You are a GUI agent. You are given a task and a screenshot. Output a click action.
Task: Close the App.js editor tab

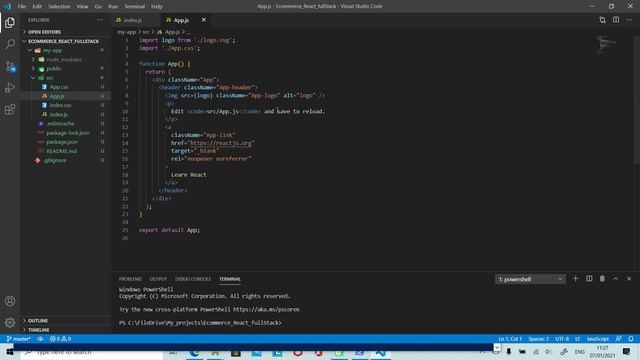pyautogui.click(x=204, y=20)
